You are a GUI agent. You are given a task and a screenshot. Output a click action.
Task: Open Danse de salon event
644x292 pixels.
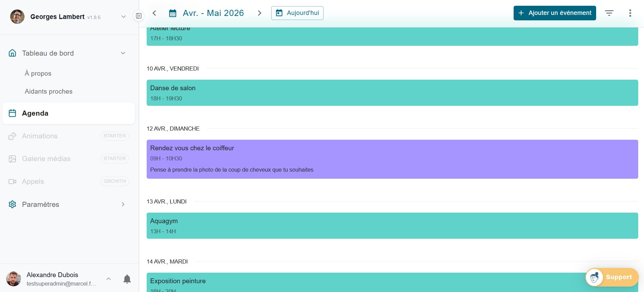tap(392, 93)
